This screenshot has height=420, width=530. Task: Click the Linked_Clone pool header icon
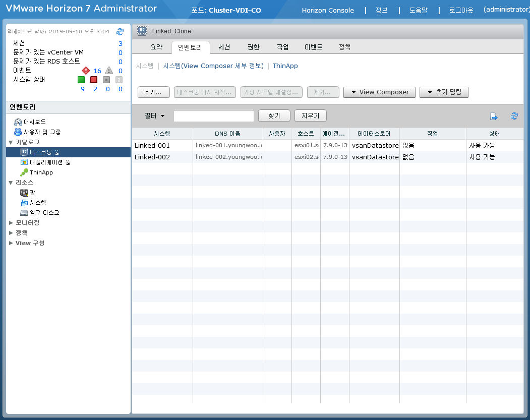[x=142, y=31]
